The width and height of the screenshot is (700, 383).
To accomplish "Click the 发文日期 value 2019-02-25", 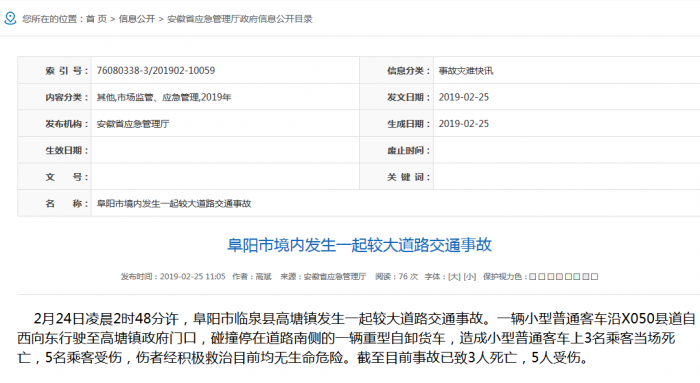I will (463, 97).
